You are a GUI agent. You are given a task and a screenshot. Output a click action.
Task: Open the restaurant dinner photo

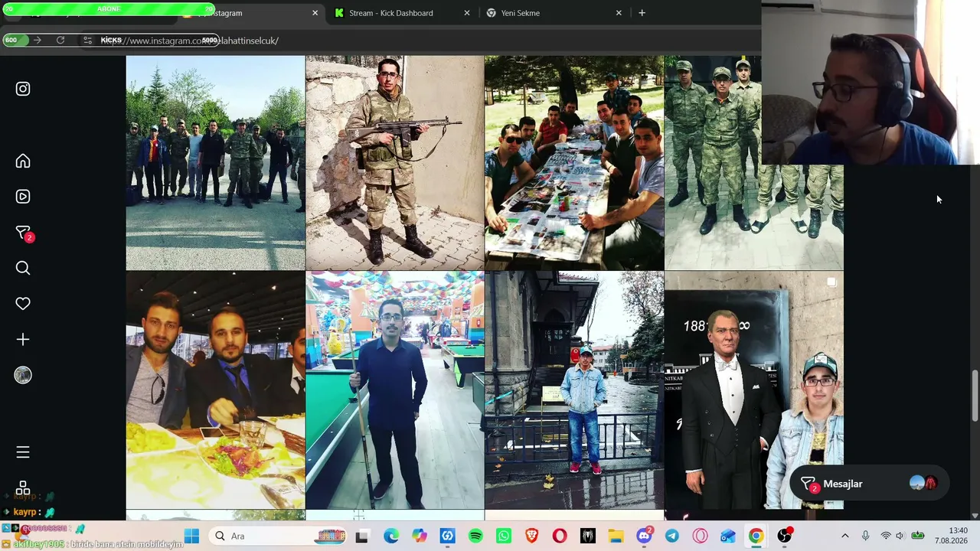[215, 390]
